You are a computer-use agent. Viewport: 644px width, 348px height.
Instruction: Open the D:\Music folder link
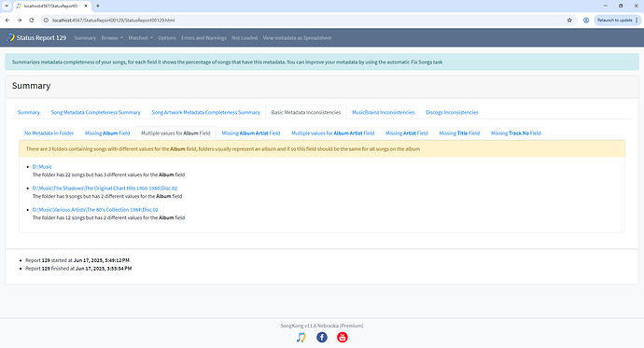(x=42, y=167)
